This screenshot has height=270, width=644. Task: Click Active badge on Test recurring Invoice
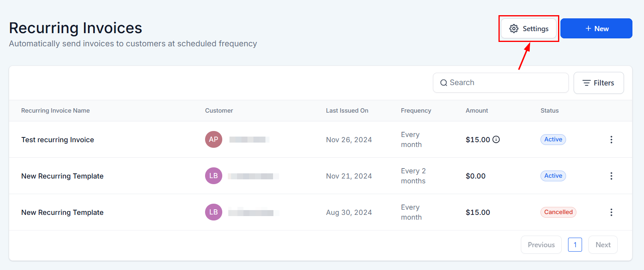(553, 139)
